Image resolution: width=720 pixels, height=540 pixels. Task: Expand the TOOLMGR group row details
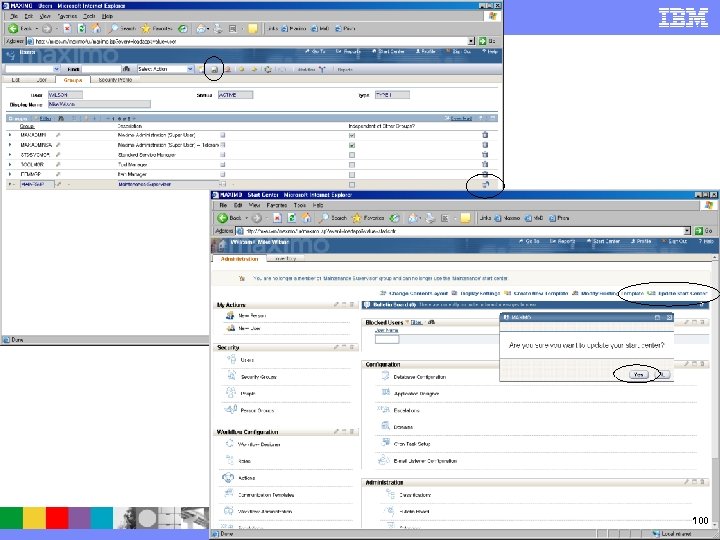tap(10, 164)
